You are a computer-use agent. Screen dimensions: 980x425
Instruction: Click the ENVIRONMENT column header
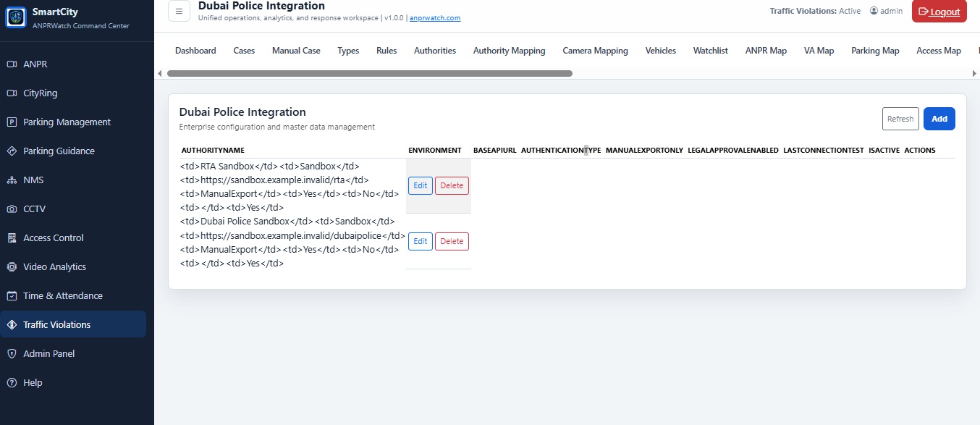click(434, 151)
